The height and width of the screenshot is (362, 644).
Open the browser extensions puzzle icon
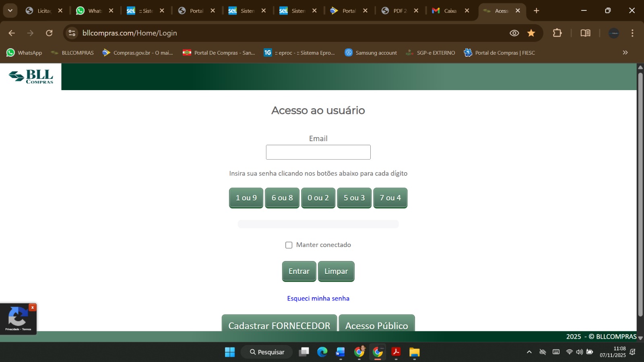coord(557,33)
